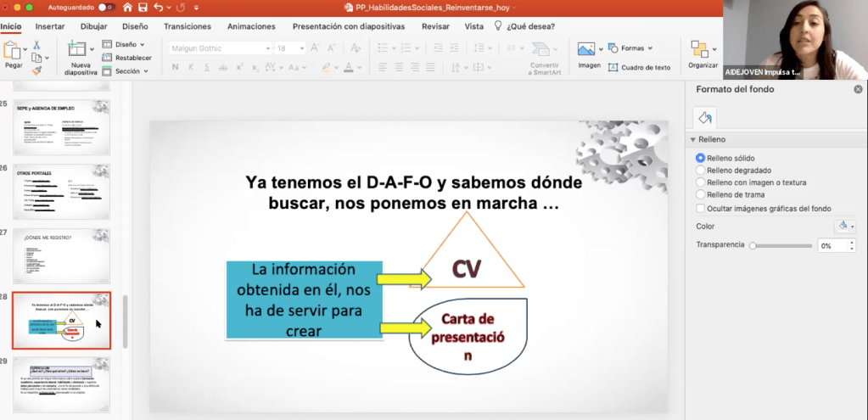The width and height of the screenshot is (868, 420).
Task: Click the Format Painter brush icon
Action: [36, 71]
